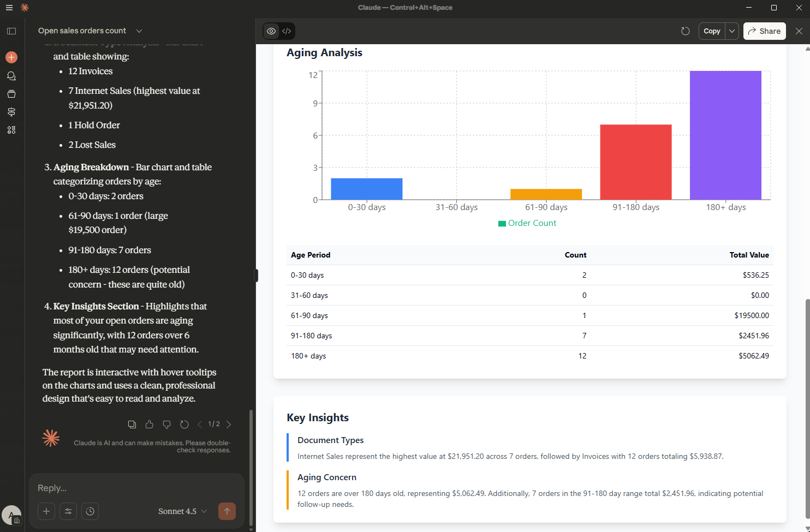Retry the response with the retry icon

(184, 425)
